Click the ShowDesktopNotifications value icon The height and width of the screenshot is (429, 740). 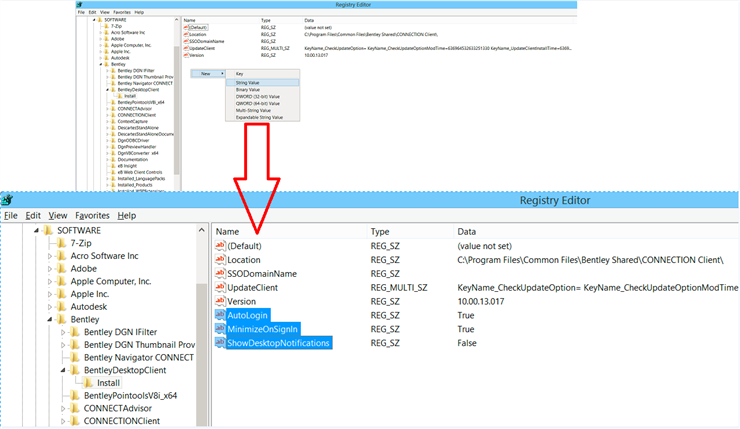220,343
